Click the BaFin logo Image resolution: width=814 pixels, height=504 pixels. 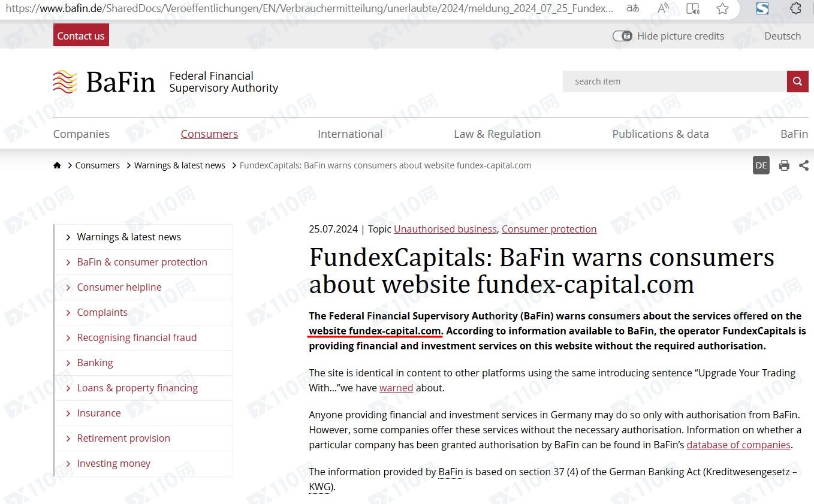click(104, 82)
